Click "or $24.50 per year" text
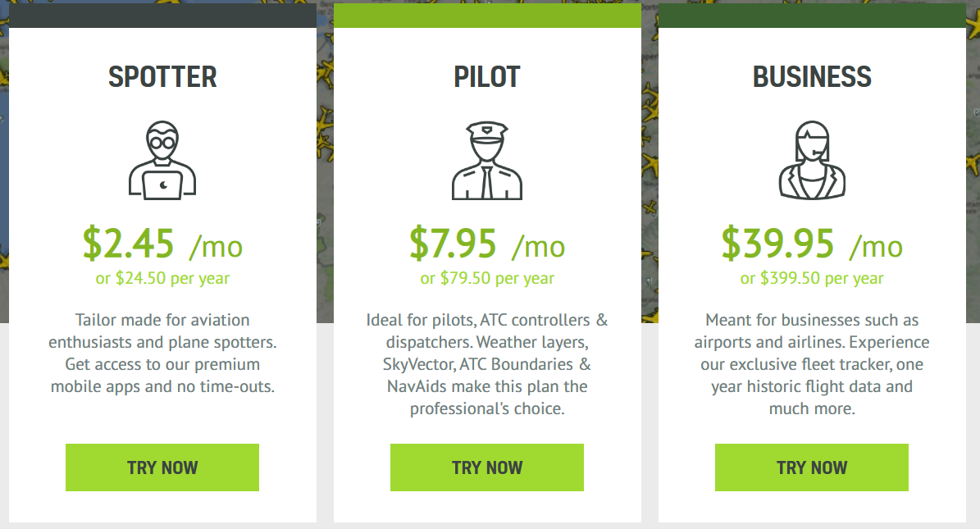 (x=162, y=279)
